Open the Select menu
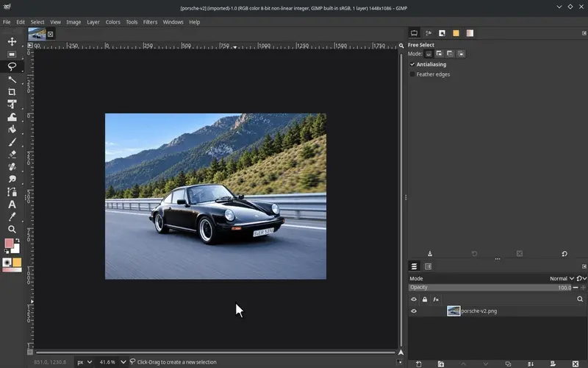The image size is (588, 368). coord(37,22)
